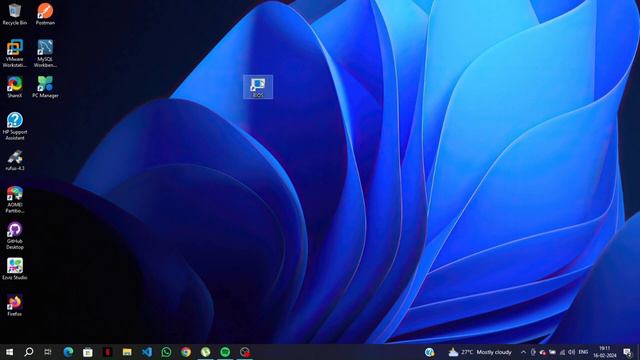Image resolution: width=640 pixels, height=360 pixels.
Task: Open the light green taskbar app beside Chrome
Action: 205,352
